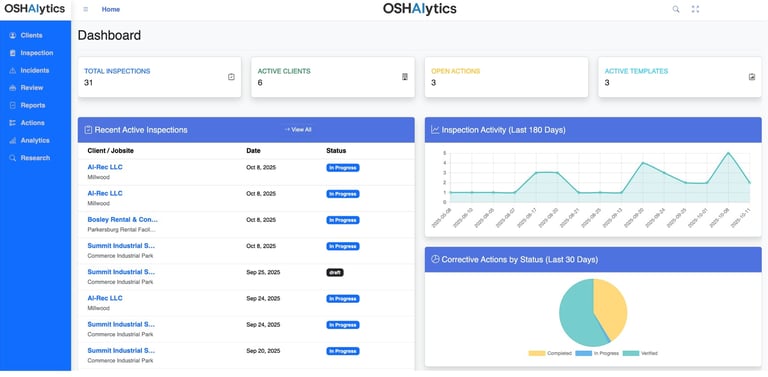768x377 pixels.
Task: Click the center OSHAlytics header logo
Action: point(420,9)
